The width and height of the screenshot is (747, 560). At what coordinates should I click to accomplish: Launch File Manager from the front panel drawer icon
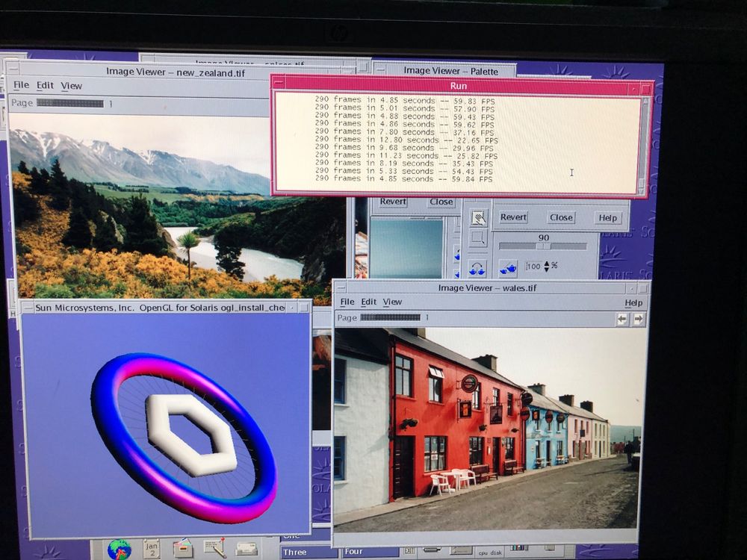tap(183, 548)
